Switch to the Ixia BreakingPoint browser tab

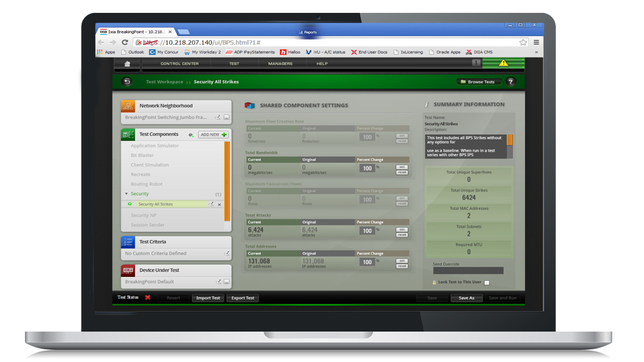coord(136,32)
